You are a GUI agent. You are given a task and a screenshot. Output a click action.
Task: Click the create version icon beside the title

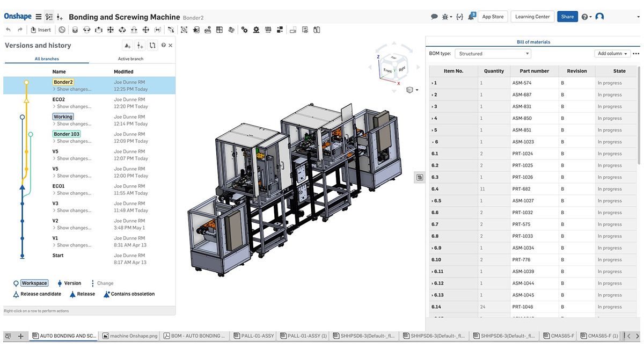[x=60, y=17]
